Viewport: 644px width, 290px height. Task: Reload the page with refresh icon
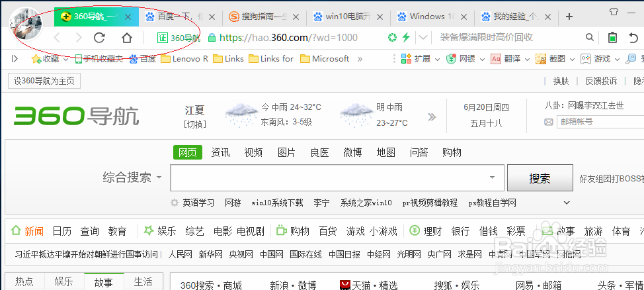(x=99, y=38)
